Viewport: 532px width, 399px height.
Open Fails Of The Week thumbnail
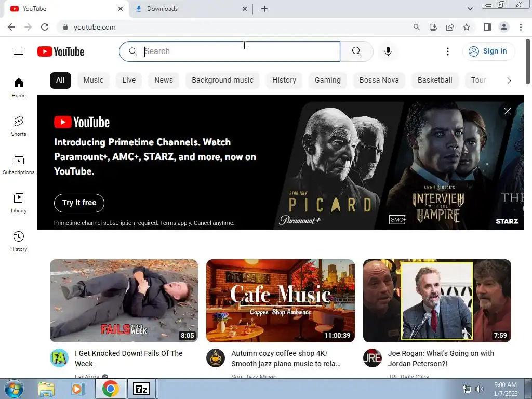click(124, 301)
